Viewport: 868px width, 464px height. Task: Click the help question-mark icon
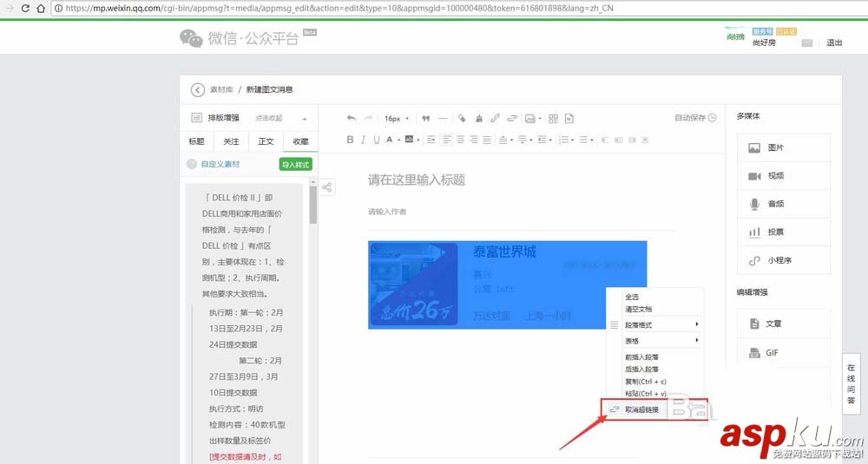click(192, 164)
